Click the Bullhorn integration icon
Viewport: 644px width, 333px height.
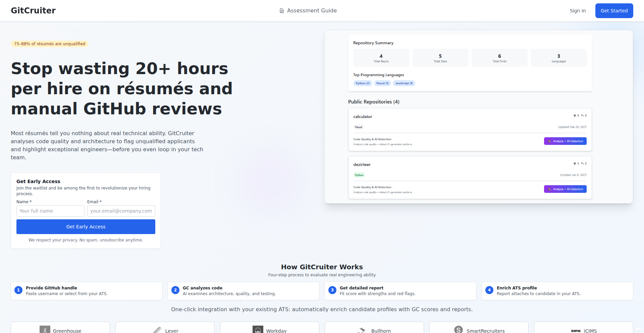tap(362, 330)
